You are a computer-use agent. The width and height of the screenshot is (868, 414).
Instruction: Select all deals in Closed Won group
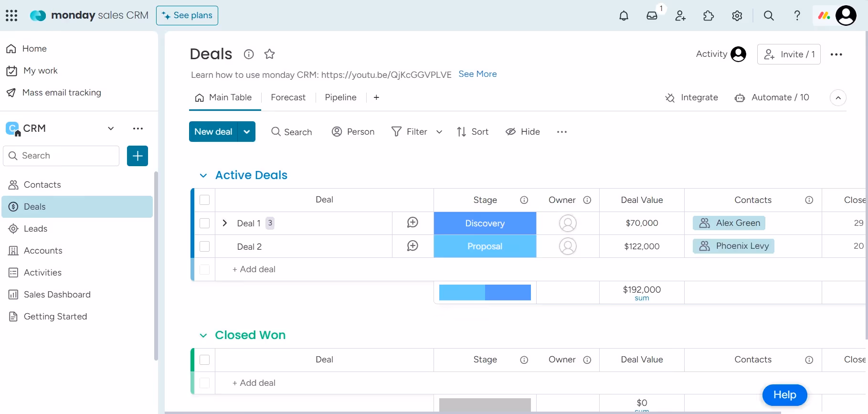(205, 360)
